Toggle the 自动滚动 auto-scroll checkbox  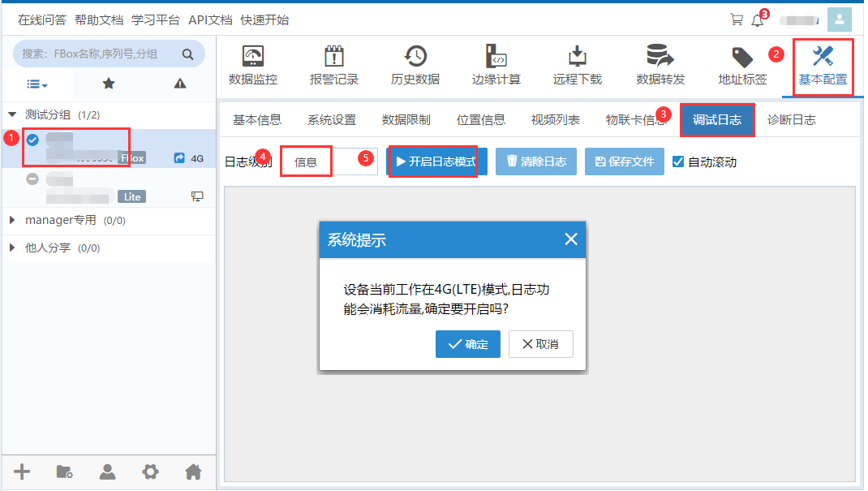tap(679, 162)
